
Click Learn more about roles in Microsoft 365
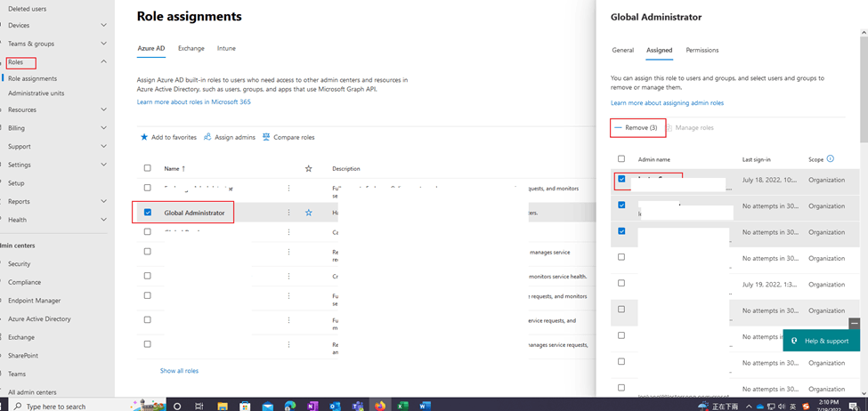[x=194, y=102]
